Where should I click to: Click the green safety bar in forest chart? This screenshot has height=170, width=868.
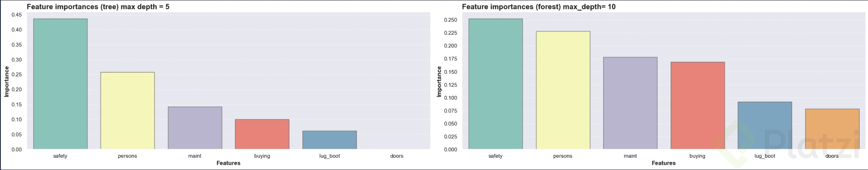pyautogui.click(x=495, y=84)
